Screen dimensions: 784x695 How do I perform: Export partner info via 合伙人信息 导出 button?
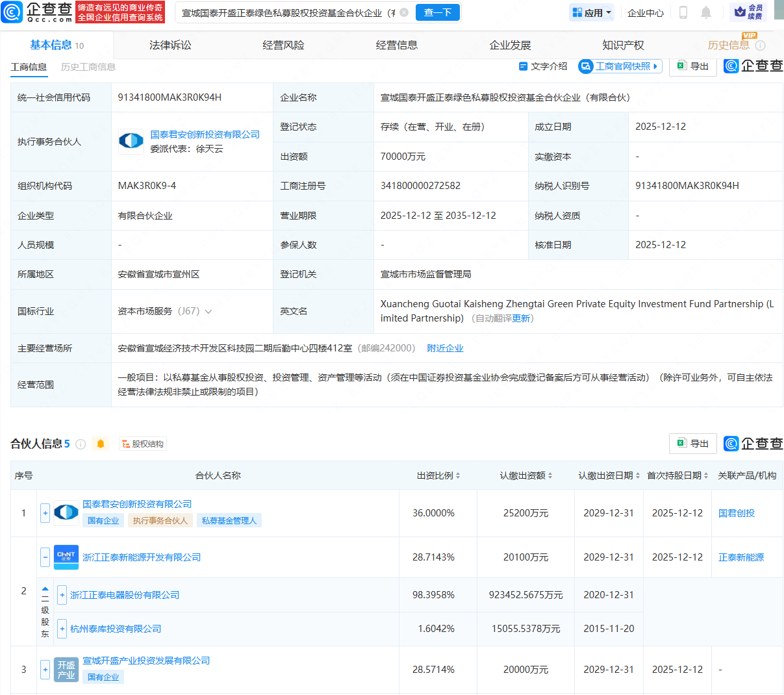pyautogui.click(x=692, y=444)
